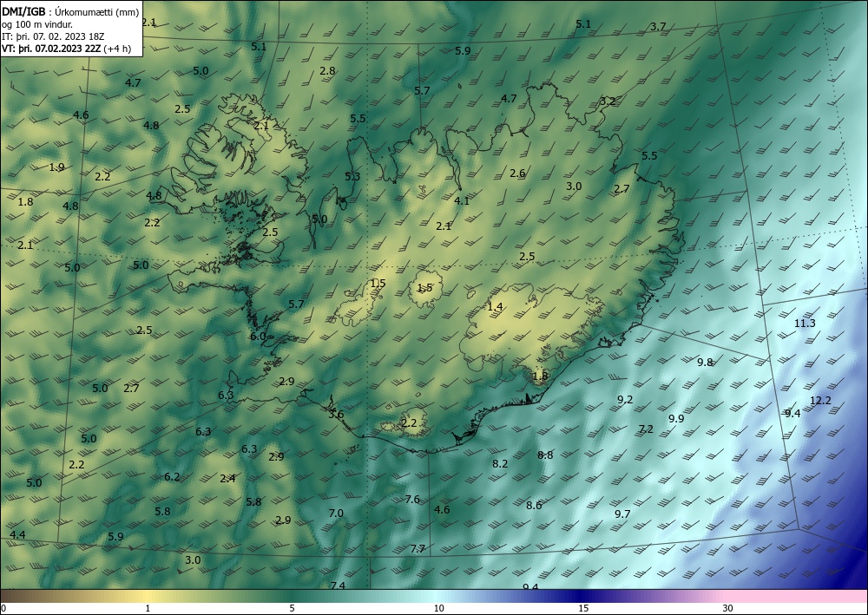Click the 4.1 value in north Iceland

[462, 200]
